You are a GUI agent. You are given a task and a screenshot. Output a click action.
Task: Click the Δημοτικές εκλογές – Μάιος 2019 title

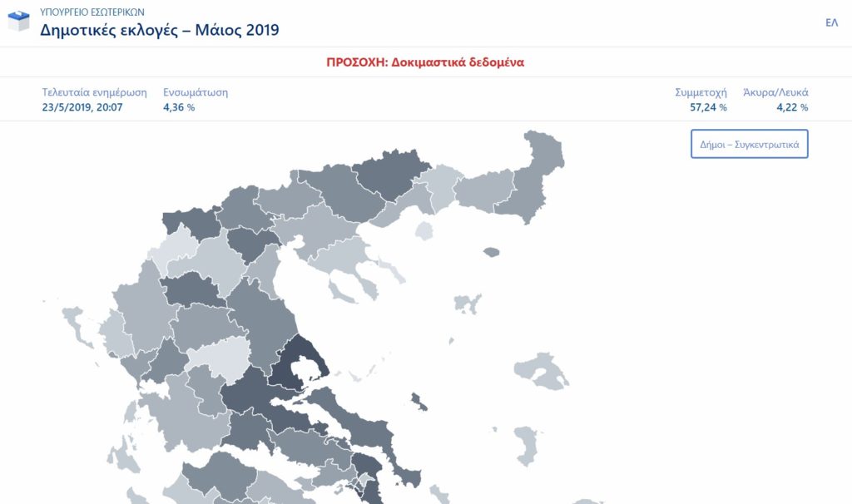point(160,31)
